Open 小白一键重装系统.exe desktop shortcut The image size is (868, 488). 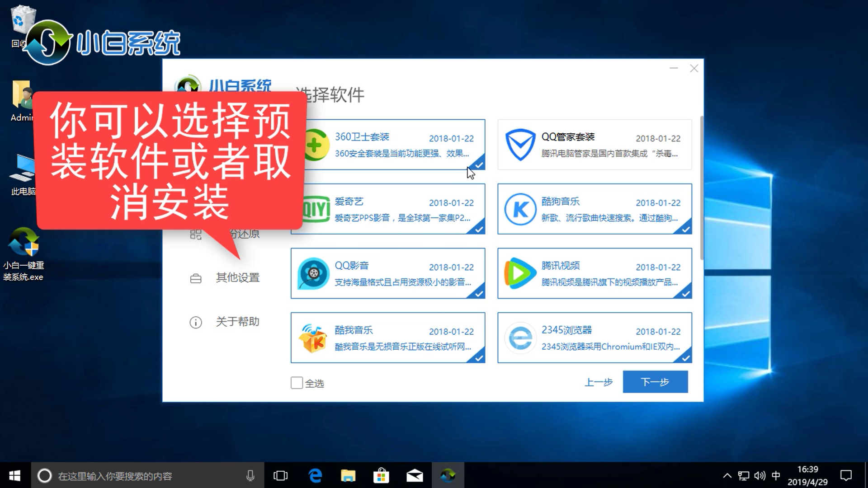[x=24, y=254]
